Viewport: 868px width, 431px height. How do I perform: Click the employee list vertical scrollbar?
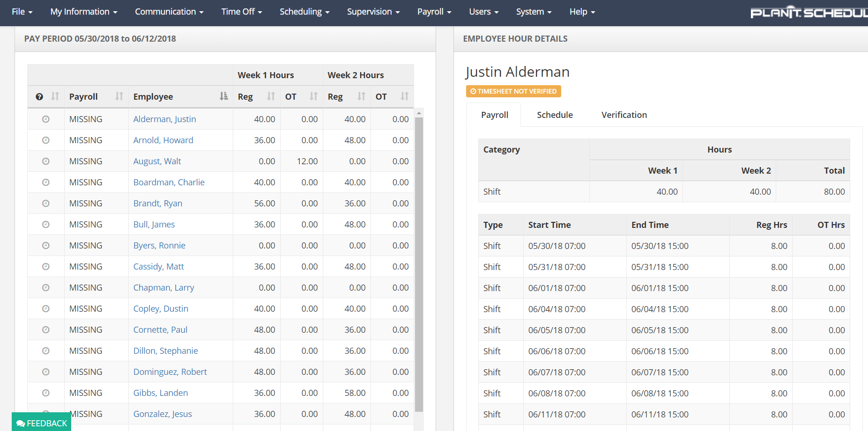tap(419, 262)
